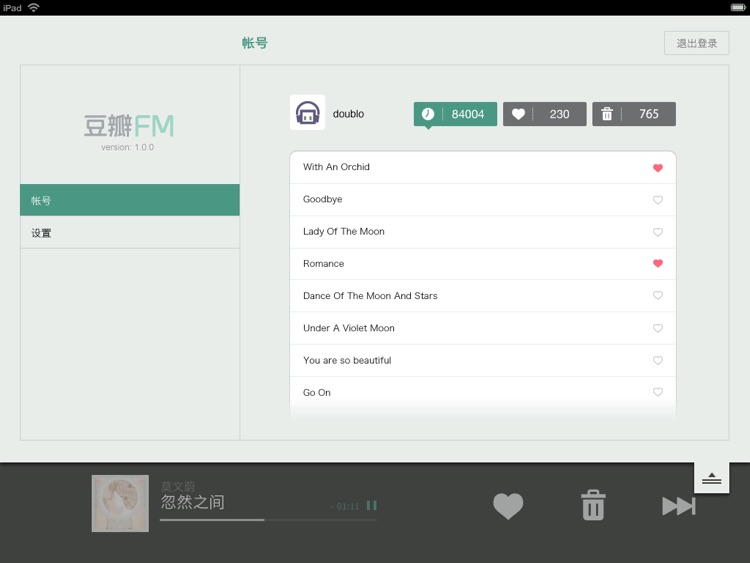Select the You are so beautiful row

point(483,360)
